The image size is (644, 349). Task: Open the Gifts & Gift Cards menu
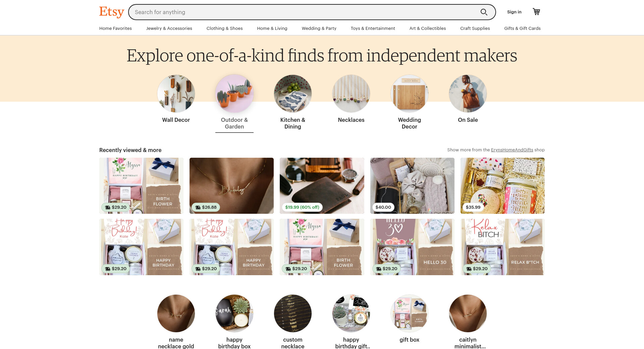pyautogui.click(x=522, y=28)
